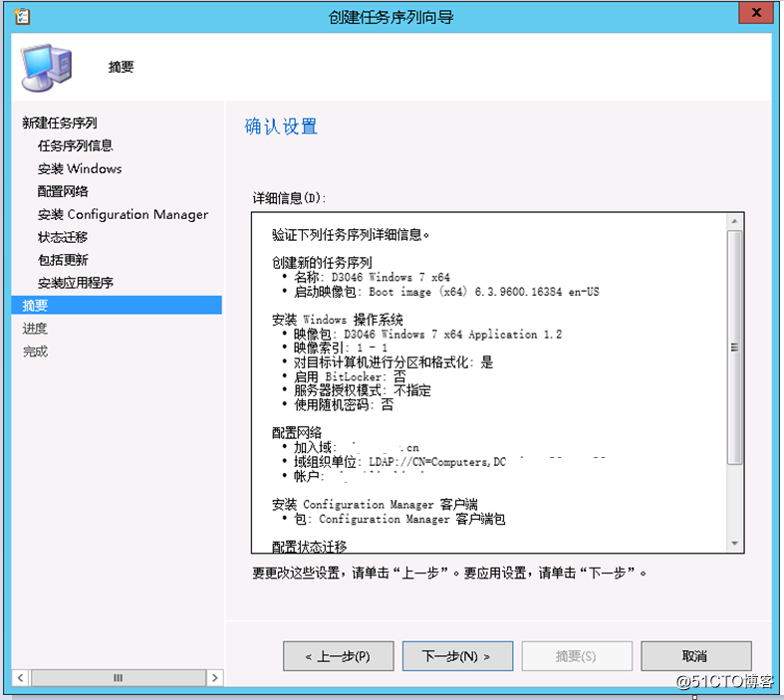This screenshot has height=700, width=784.
Task: Click the sidebar scroll-left arrow
Action: point(20,678)
